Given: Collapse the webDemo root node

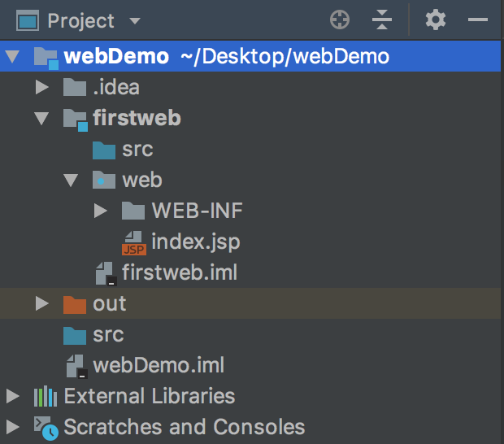Looking at the screenshot, I should (12, 57).
